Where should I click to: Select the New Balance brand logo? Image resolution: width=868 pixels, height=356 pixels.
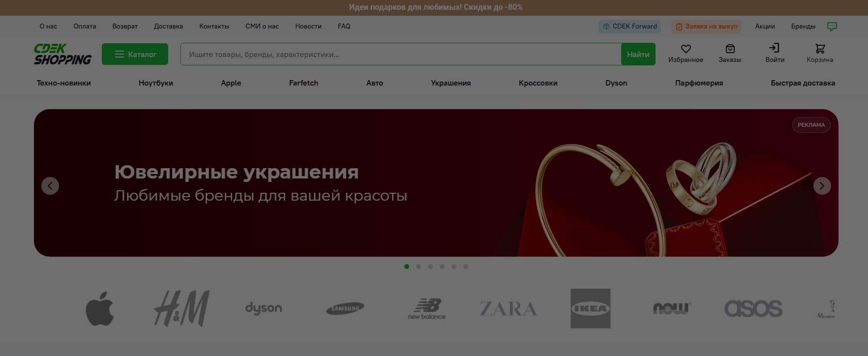(x=427, y=308)
